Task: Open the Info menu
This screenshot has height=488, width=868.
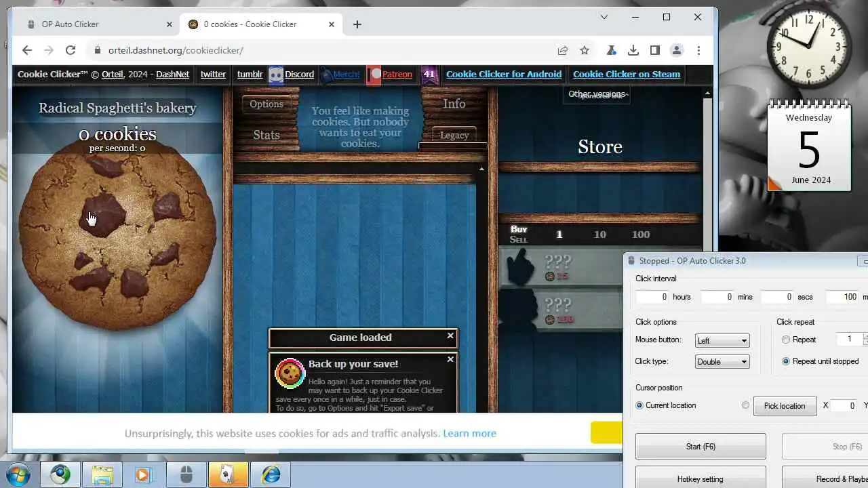Action: point(454,104)
